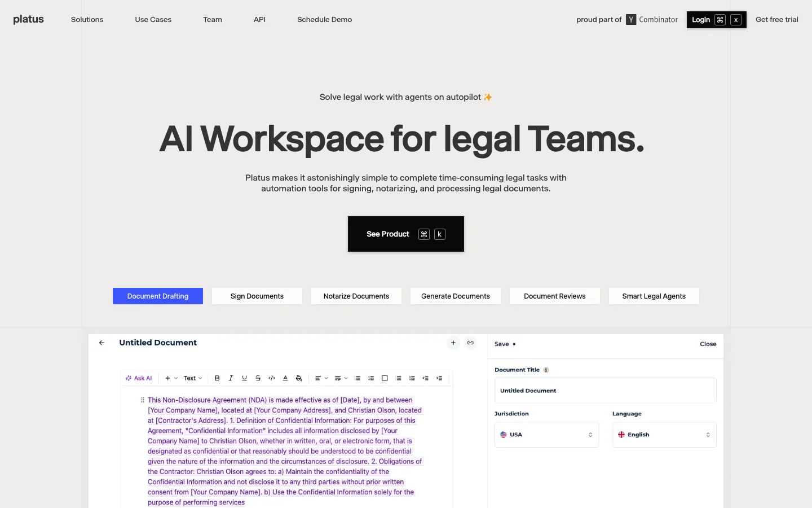812x508 pixels.
Task: Increase indent using the indent icon
Action: (x=439, y=378)
